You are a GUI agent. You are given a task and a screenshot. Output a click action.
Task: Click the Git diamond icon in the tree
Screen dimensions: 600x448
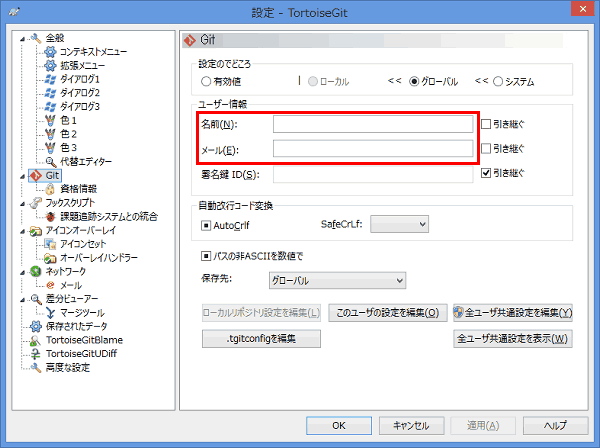tap(36, 176)
